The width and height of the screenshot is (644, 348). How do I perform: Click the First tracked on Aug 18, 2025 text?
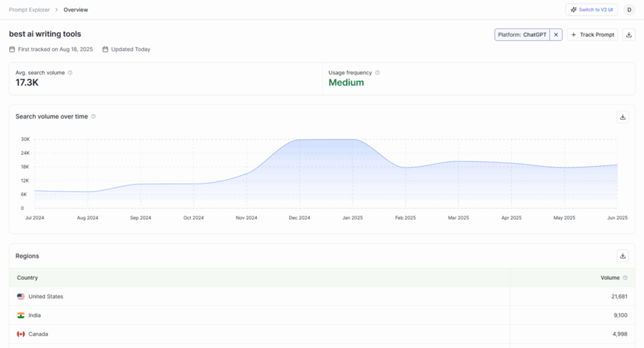[x=55, y=49]
